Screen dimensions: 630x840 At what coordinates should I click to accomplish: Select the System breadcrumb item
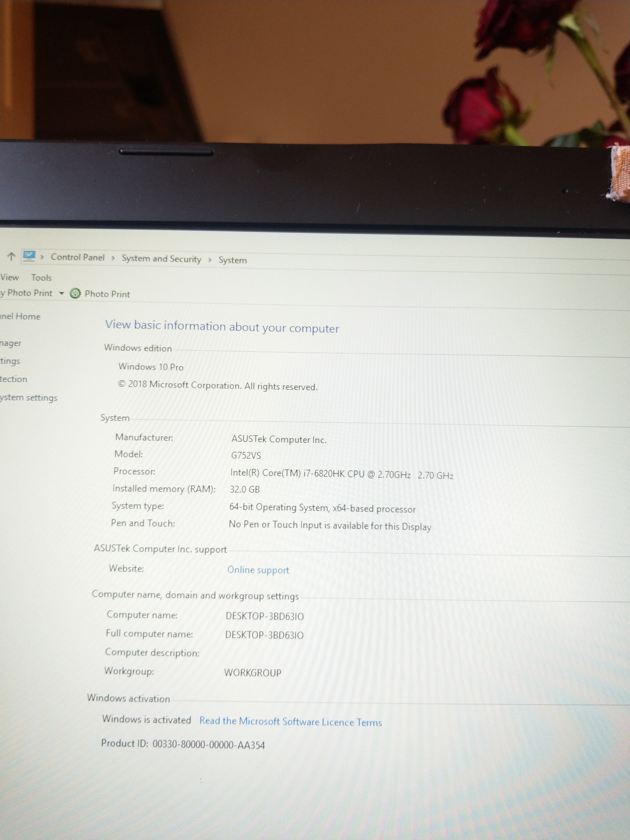tap(233, 260)
